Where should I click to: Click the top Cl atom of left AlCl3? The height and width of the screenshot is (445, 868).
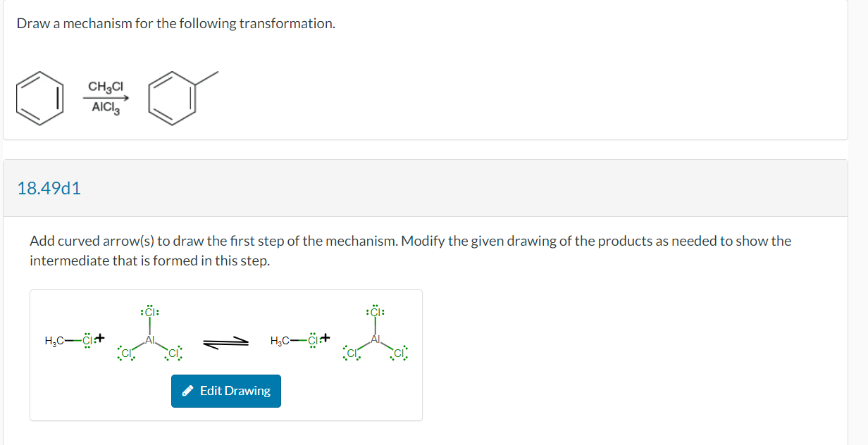[149, 312]
